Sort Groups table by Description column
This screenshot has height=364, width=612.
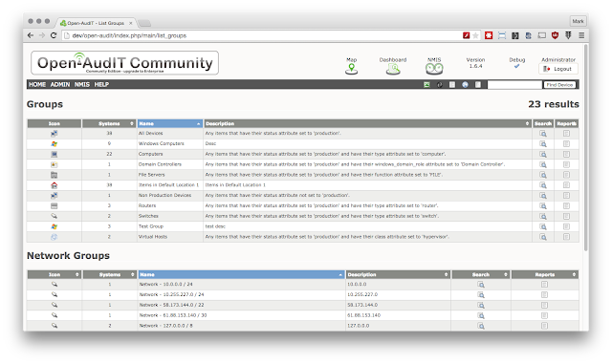367,123
